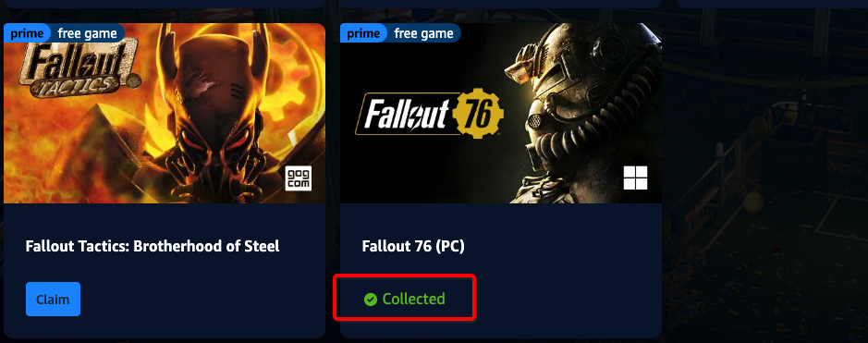
Task: Click the GOG.com platform icon
Action: click(x=299, y=178)
